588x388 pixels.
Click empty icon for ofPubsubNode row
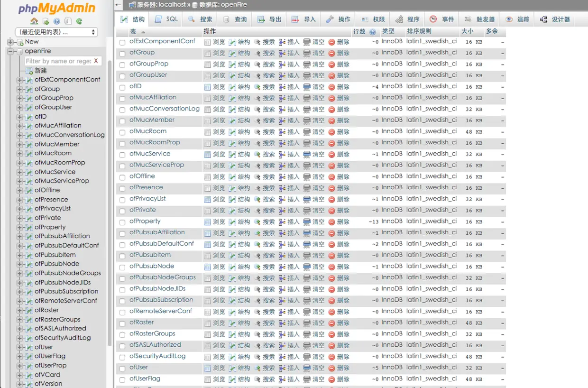click(307, 267)
